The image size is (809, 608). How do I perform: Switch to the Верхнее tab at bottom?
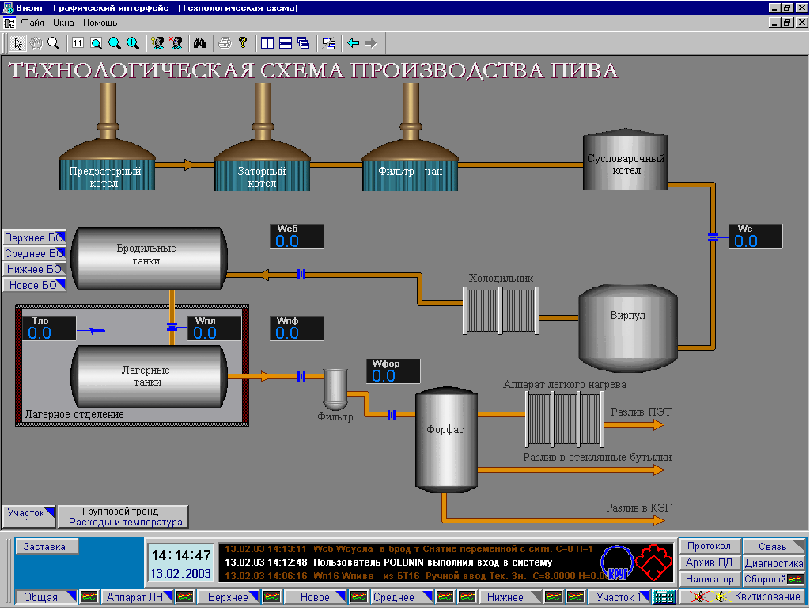[x=227, y=597]
